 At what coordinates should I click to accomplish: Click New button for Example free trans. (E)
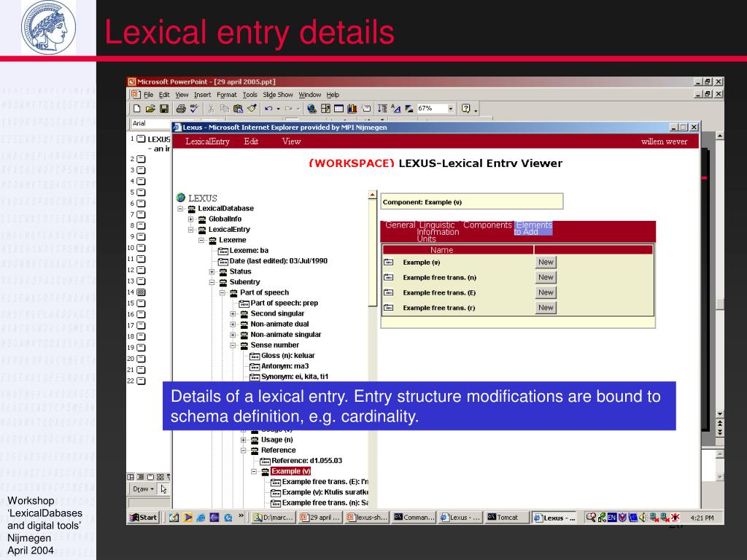coord(546,292)
